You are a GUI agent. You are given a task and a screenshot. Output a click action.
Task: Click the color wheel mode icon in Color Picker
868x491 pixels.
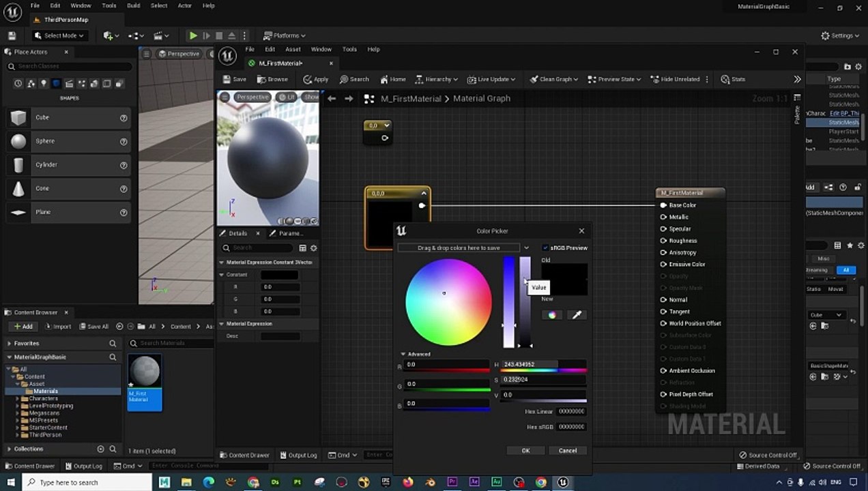tap(552, 315)
